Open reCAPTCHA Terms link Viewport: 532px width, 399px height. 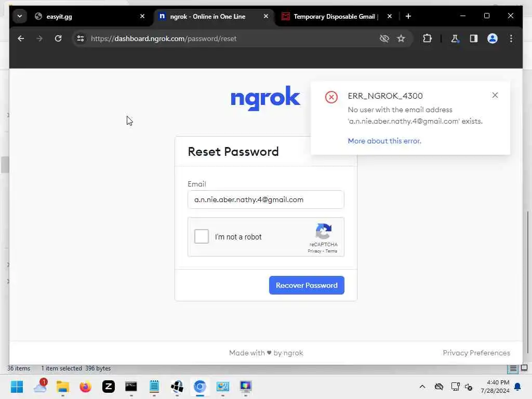331,251
